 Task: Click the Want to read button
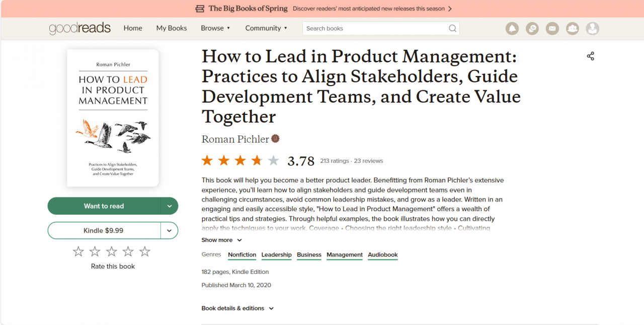[104, 206]
